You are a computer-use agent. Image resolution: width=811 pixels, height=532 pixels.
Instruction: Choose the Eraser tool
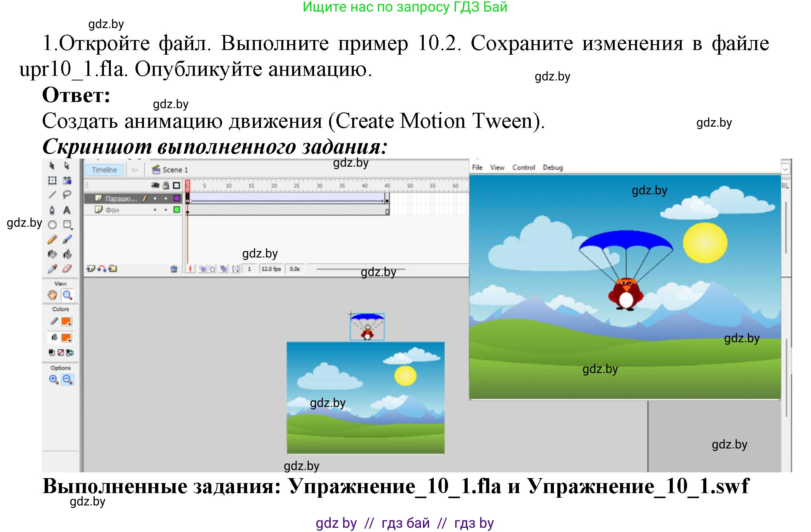pos(67,268)
